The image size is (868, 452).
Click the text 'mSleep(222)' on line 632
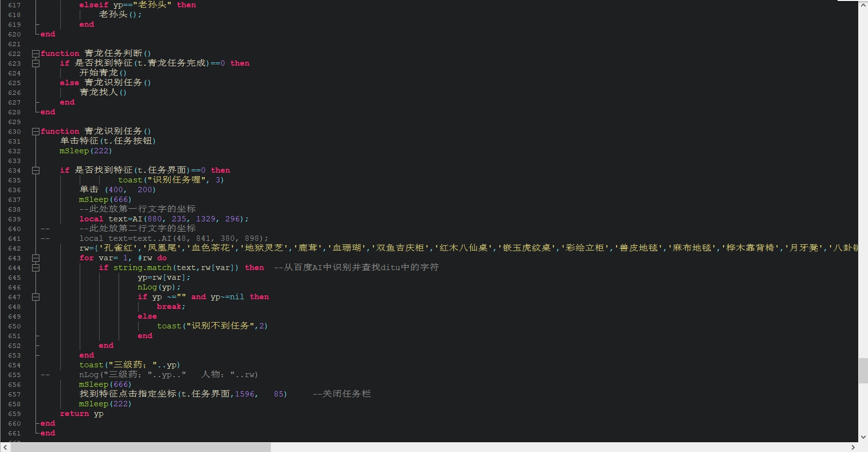coord(86,151)
